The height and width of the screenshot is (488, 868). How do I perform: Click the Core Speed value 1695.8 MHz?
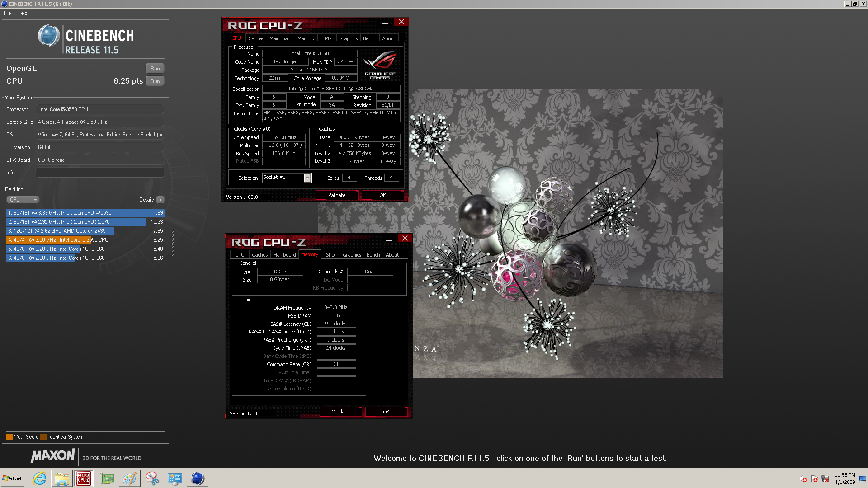tap(283, 137)
